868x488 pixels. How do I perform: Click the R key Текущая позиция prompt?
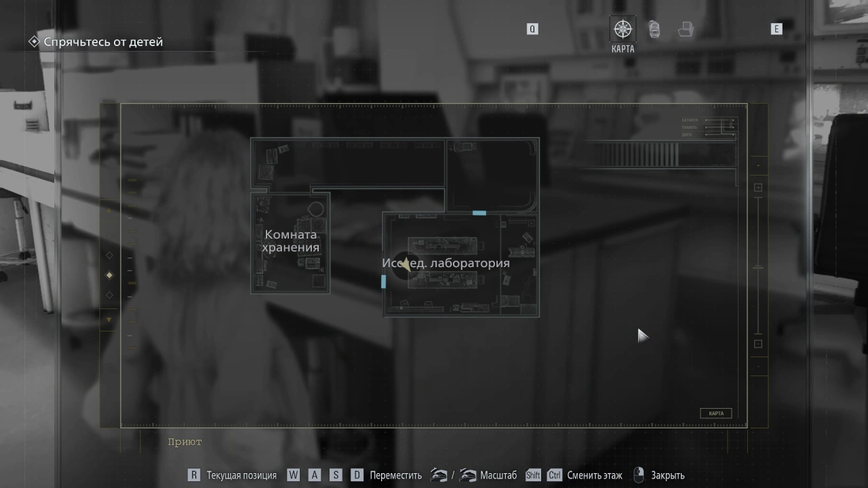[194, 475]
